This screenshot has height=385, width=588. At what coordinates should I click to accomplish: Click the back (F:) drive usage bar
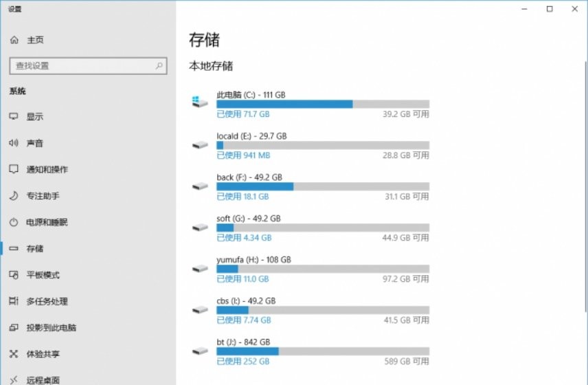tap(323, 186)
